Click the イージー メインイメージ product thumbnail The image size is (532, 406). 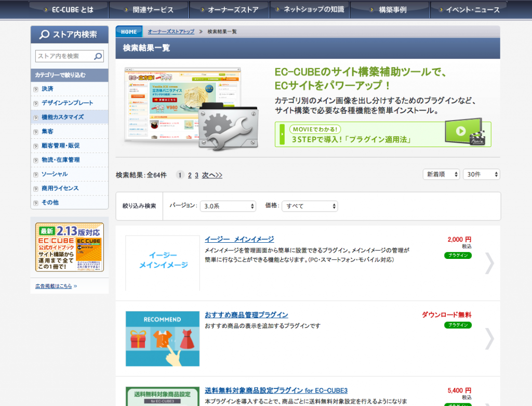pos(163,263)
